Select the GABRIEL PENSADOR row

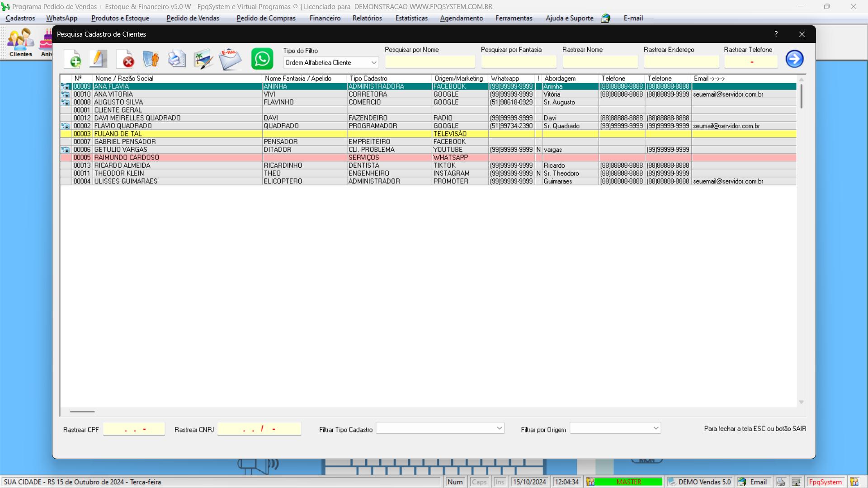(x=428, y=142)
